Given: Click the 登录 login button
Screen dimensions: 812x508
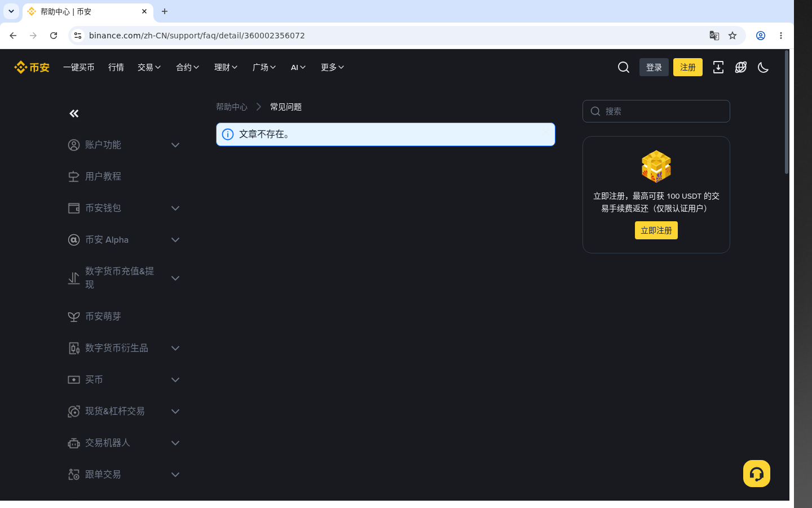Looking at the screenshot, I should [x=654, y=67].
